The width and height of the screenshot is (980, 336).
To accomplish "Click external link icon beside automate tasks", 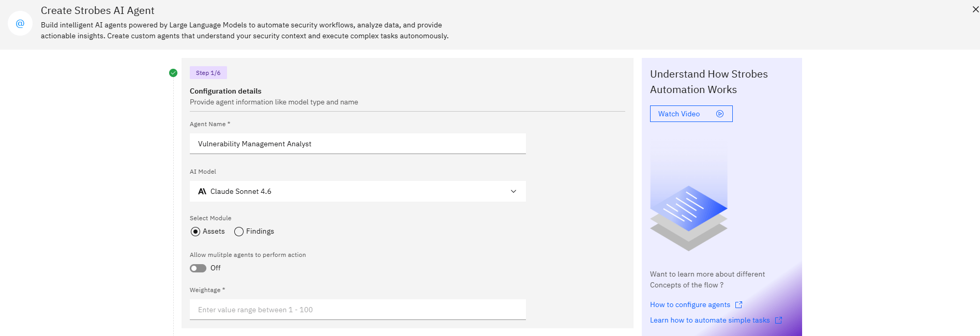I will click(778, 320).
